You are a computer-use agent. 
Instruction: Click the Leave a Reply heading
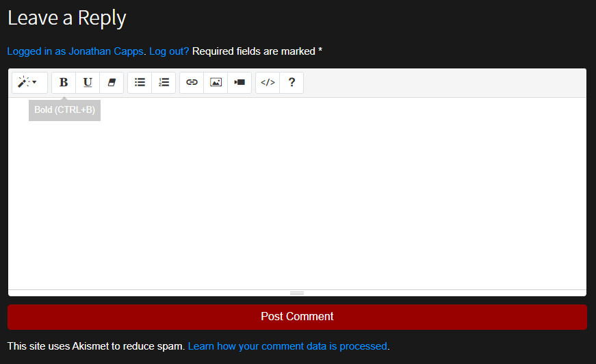tap(67, 18)
